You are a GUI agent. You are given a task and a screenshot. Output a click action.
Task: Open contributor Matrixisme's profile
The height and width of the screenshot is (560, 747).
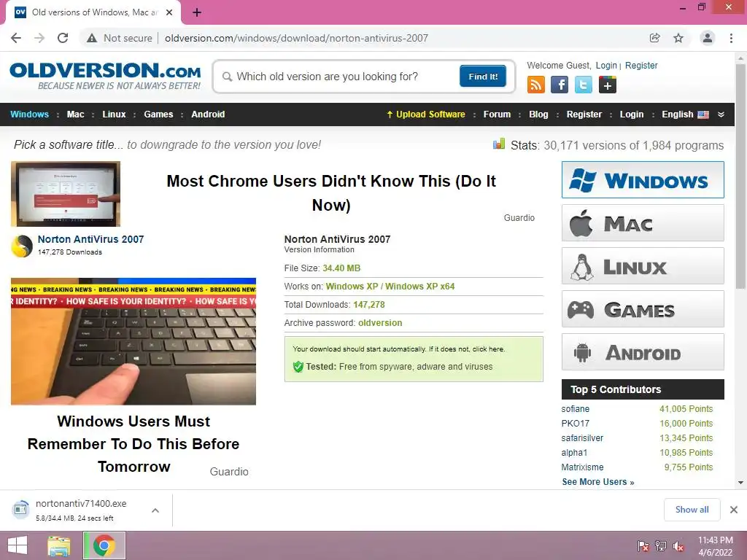(582, 467)
